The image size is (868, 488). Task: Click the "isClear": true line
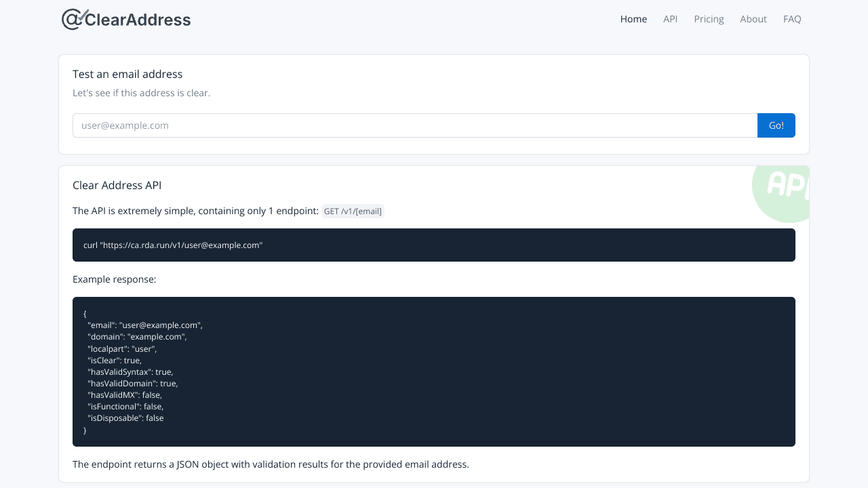coord(115,360)
